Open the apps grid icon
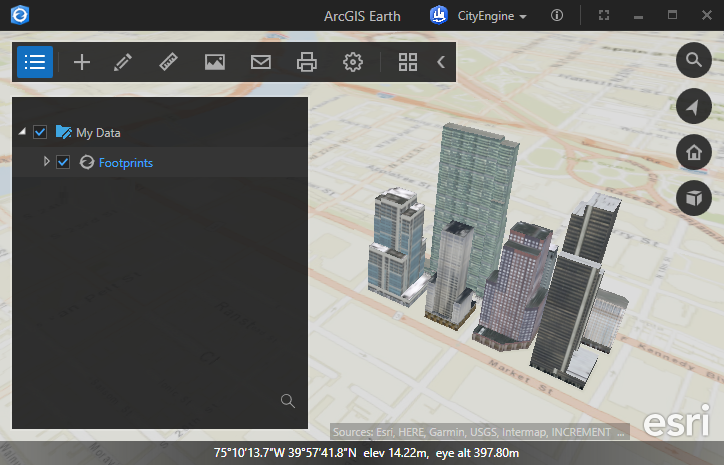This screenshot has width=724, height=465. (x=407, y=62)
